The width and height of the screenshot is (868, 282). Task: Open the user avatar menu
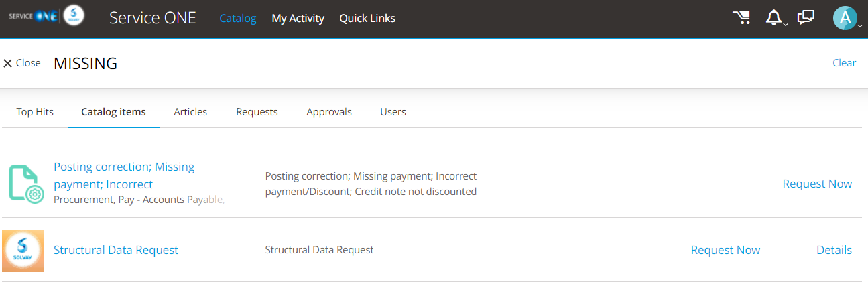845,18
